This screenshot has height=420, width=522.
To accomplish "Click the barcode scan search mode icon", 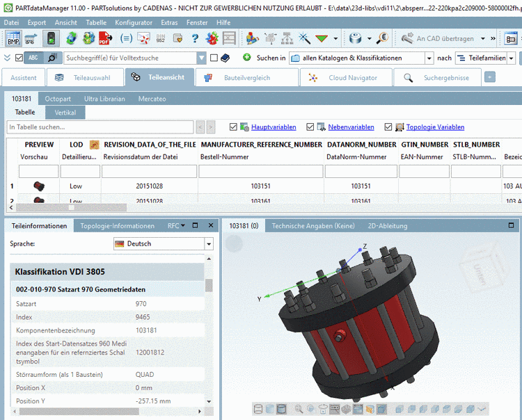I will coord(53,58).
